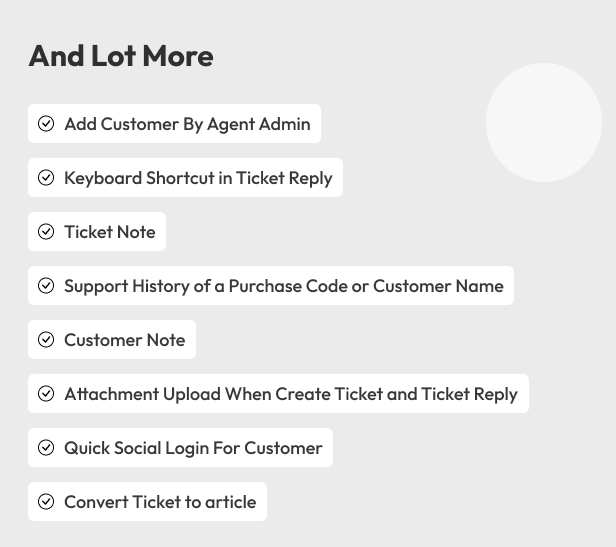The width and height of the screenshot is (616, 547).
Task: Click check icon beside Attachment Upload When Create Ticket
Action: [x=46, y=394]
